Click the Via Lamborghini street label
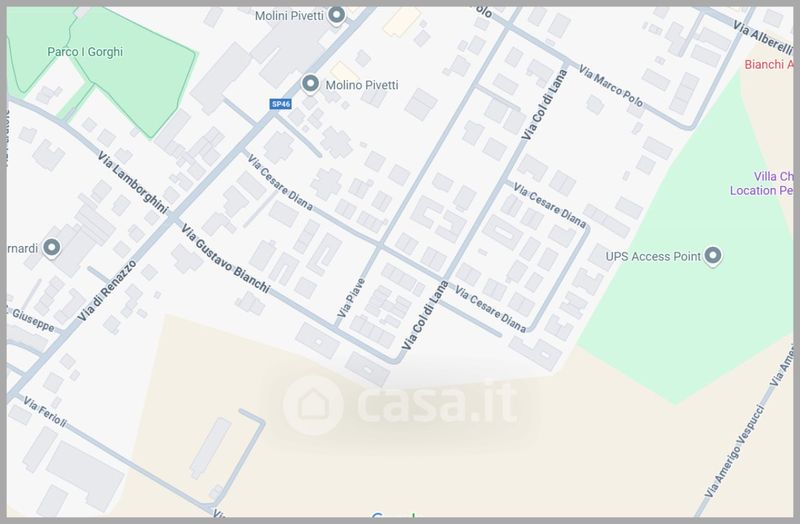The height and width of the screenshot is (524, 800). tap(133, 182)
